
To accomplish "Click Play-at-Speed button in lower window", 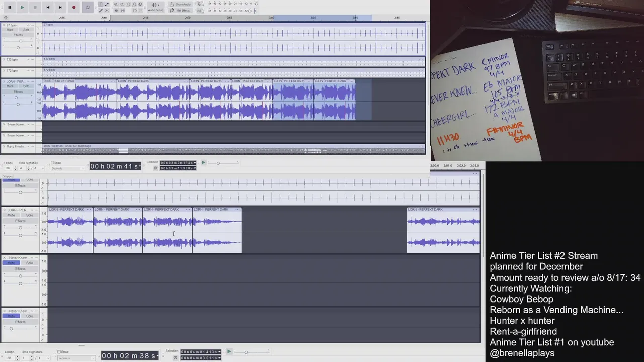I will (229, 351).
